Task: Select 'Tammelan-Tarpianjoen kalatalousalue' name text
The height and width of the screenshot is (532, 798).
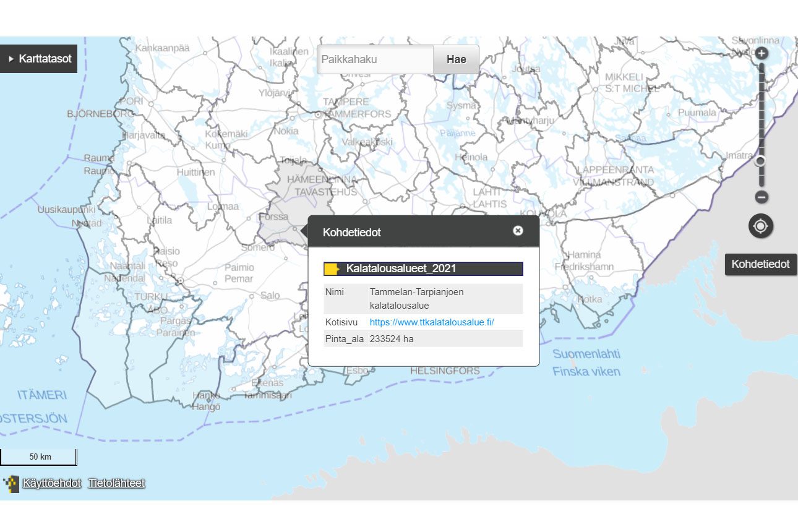Action: [x=417, y=299]
